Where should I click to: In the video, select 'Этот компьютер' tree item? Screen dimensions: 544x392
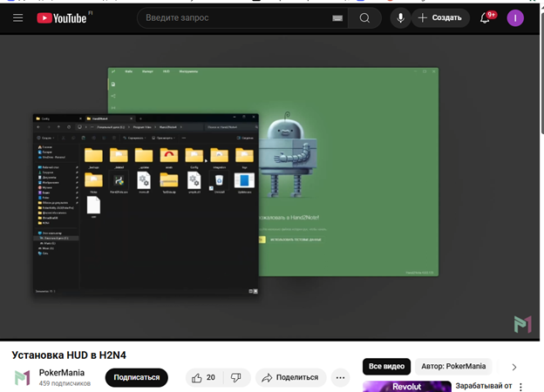pyautogui.click(x=51, y=233)
